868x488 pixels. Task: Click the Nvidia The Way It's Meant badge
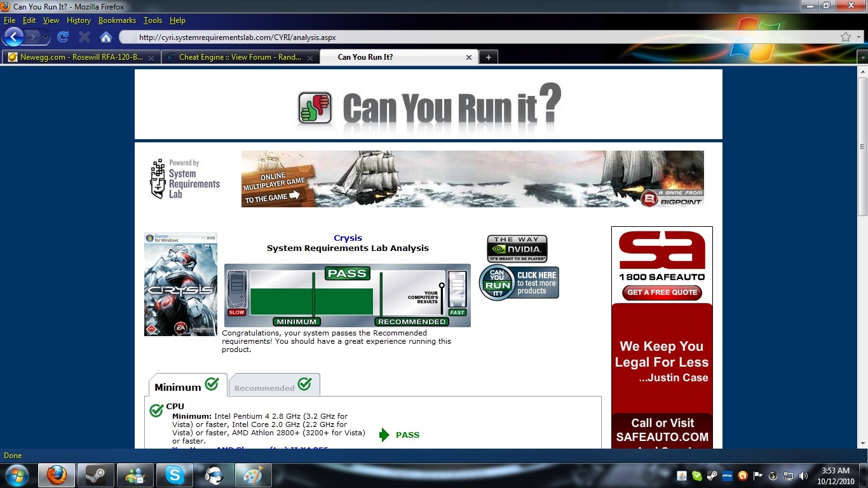(517, 249)
